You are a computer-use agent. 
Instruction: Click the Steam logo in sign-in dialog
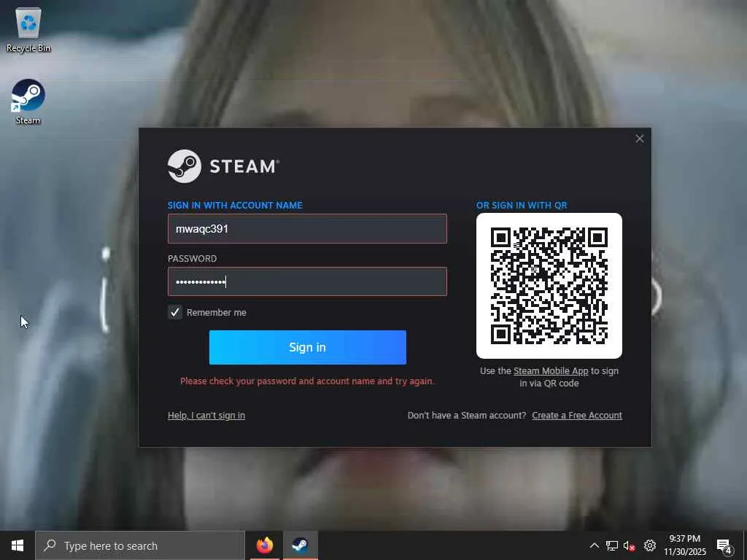(x=223, y=166)
